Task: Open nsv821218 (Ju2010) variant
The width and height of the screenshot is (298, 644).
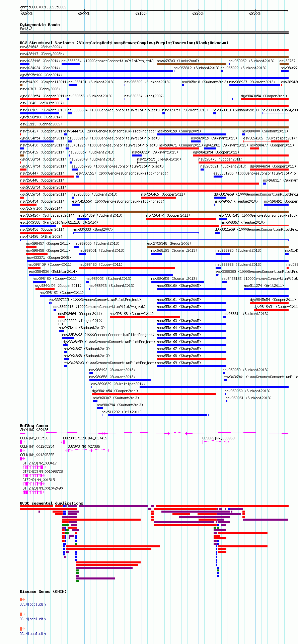Action: (x=80, y=222)
